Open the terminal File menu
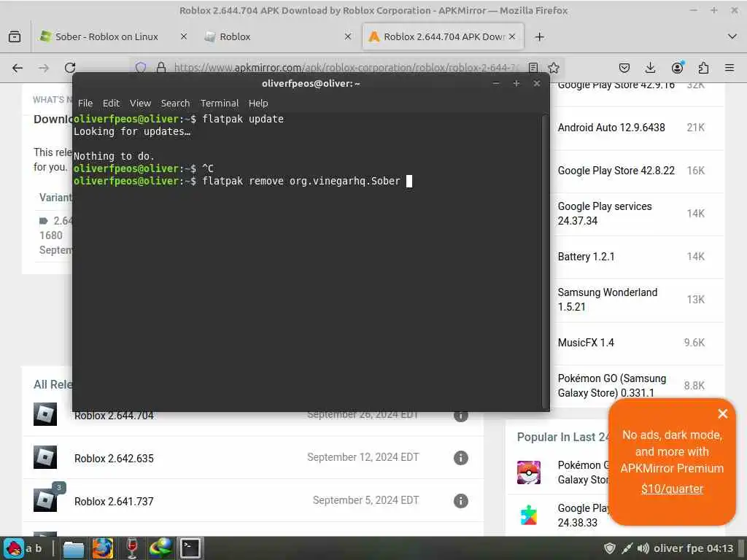This screenshot has width=747, height=560. point(85,103)
